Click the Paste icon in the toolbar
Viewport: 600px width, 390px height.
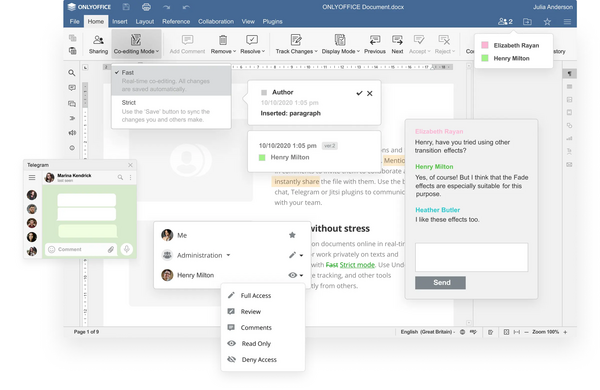click(72, 51)
